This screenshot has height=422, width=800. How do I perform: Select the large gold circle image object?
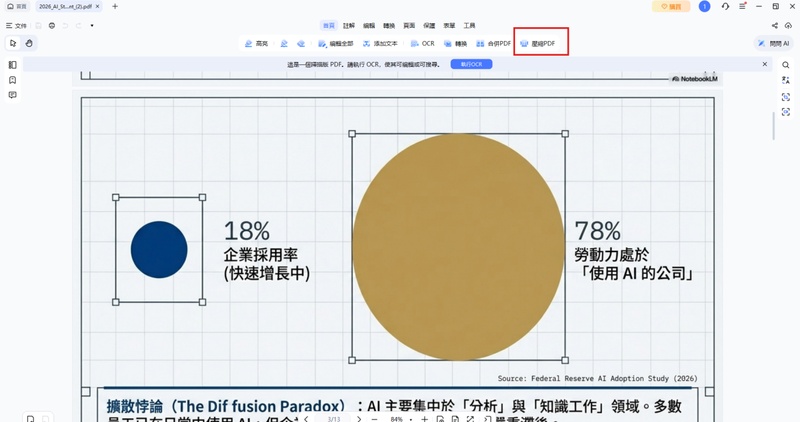coord(459,247)
